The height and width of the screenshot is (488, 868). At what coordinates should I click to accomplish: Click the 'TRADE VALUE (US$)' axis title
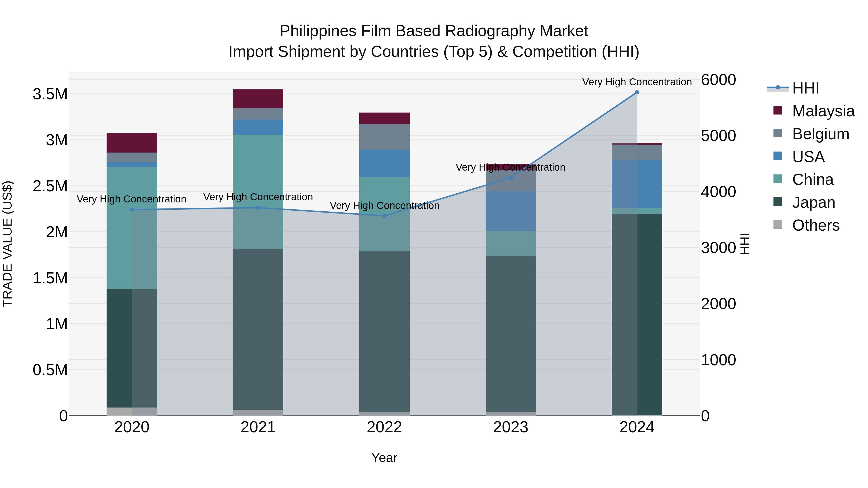7,244
